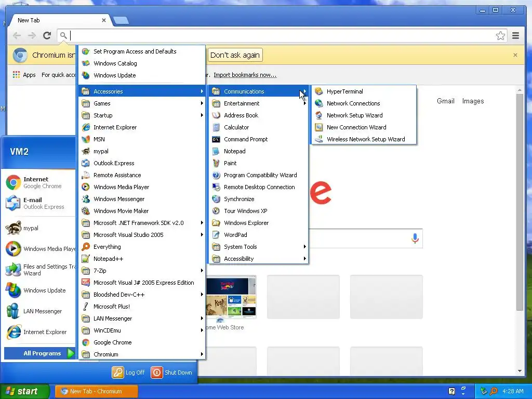Open Google Chrome in All Programs list
This screenshot has height=399, width=532.
click(x=142, y=342)
